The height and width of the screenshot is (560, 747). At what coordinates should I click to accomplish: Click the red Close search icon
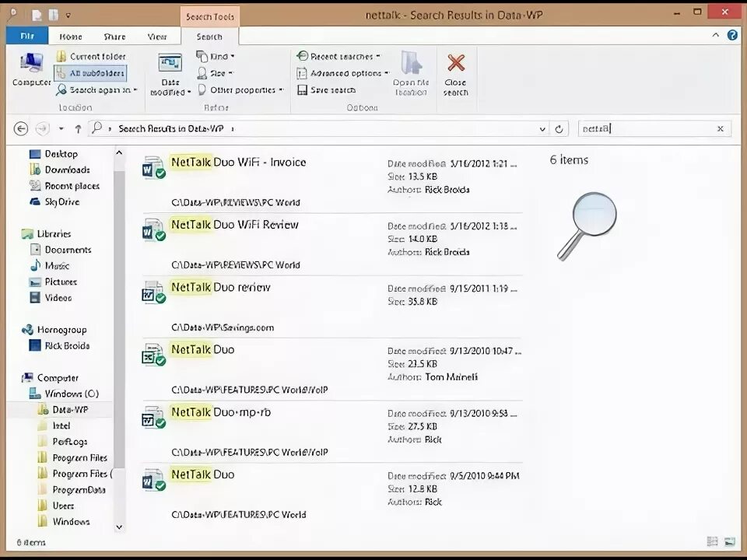point(456,63)
